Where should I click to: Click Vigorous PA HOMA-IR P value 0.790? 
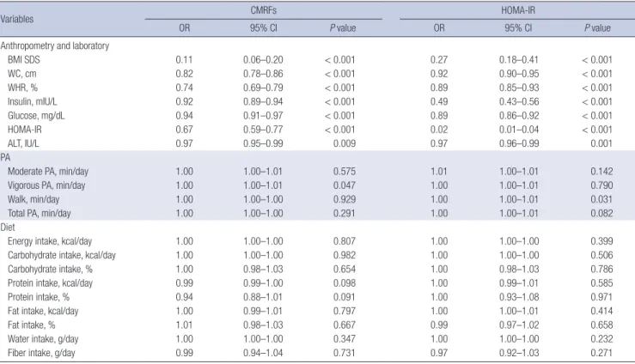tap(601, 185)
